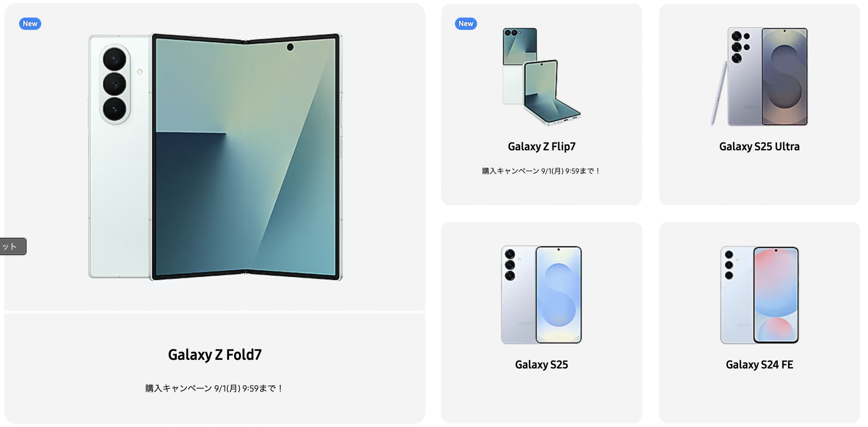Select the Galaxy S24 FE title

(x=759, y=365)
